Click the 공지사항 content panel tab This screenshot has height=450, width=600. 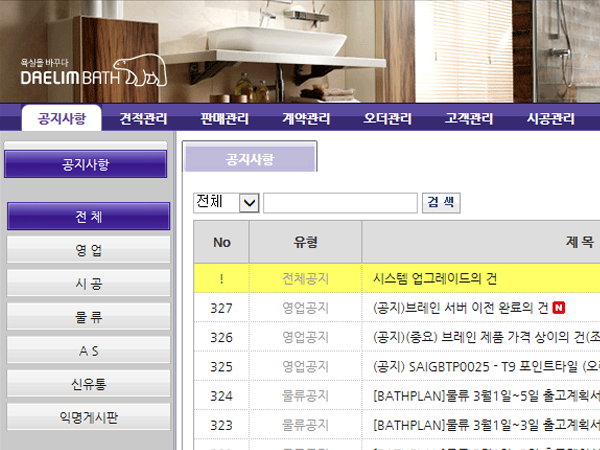point(249,159)
